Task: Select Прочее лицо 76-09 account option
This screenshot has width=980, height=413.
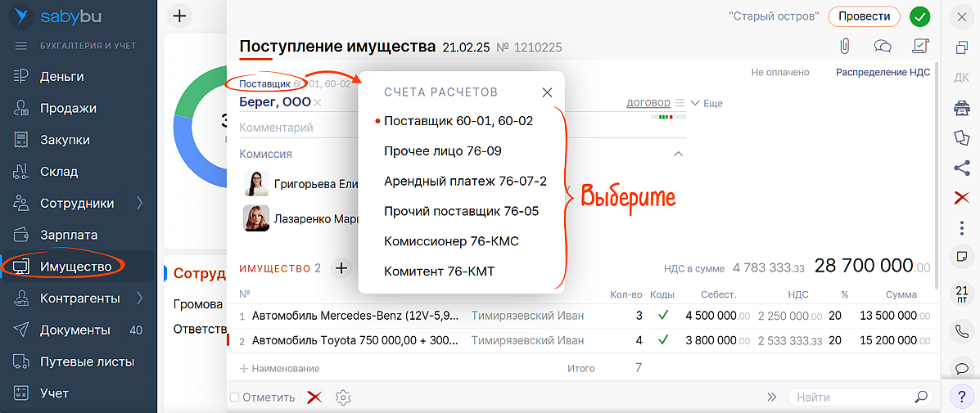Action: point(442,151)
